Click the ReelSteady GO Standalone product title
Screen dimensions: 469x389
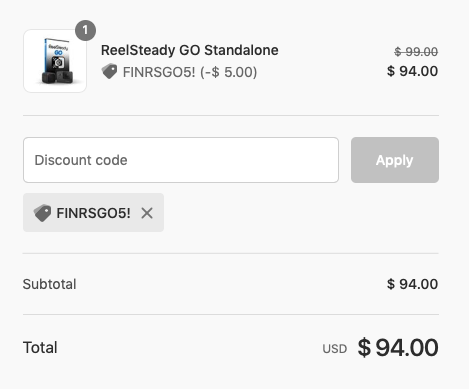(x=190, y=50)
